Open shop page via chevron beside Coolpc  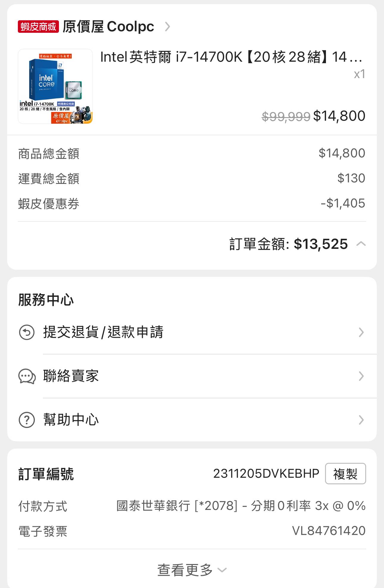click(168, 27)
